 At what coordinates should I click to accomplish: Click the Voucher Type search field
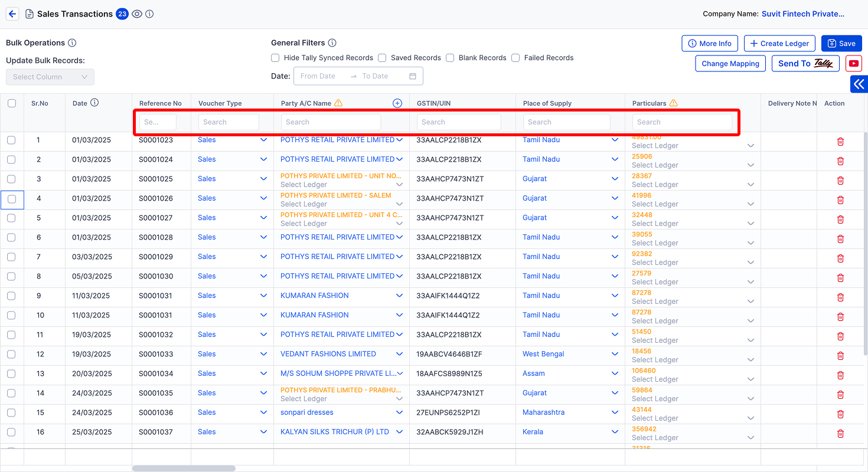[229, 122]
